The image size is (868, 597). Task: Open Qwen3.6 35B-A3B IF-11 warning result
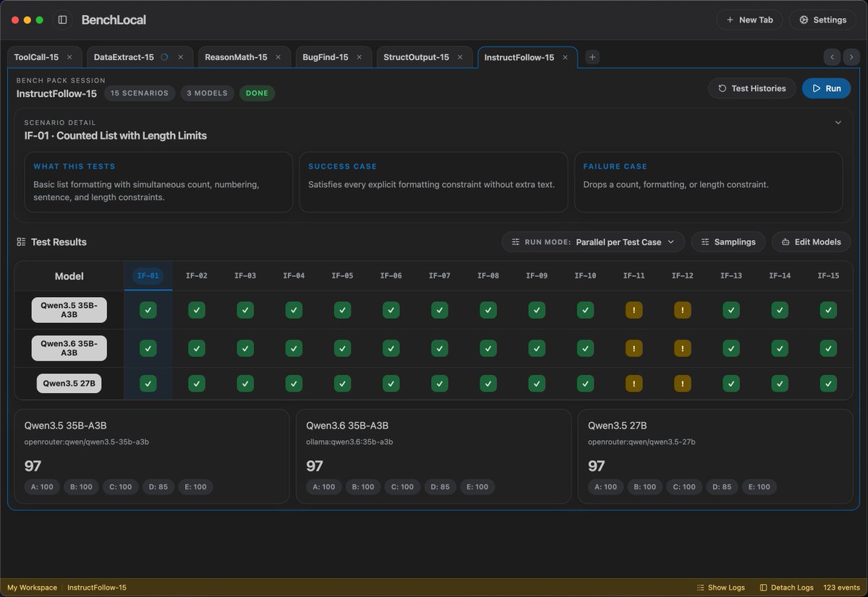pos(634,348)
